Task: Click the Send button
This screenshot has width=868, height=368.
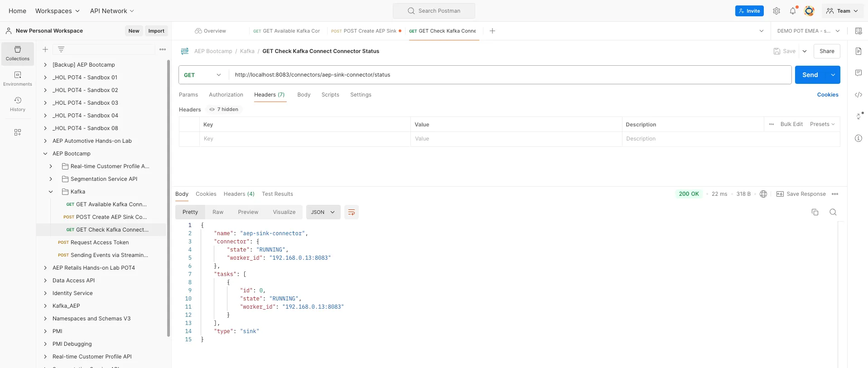Action: 810,75
